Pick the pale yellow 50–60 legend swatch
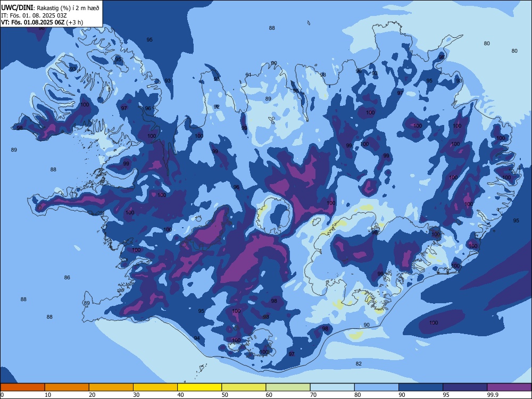The width and height of the screenshot is (532, 399). 244,387
